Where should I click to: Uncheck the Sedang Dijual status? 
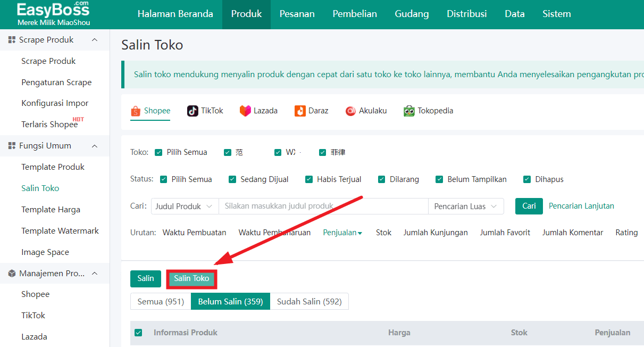tap(232, 179)
